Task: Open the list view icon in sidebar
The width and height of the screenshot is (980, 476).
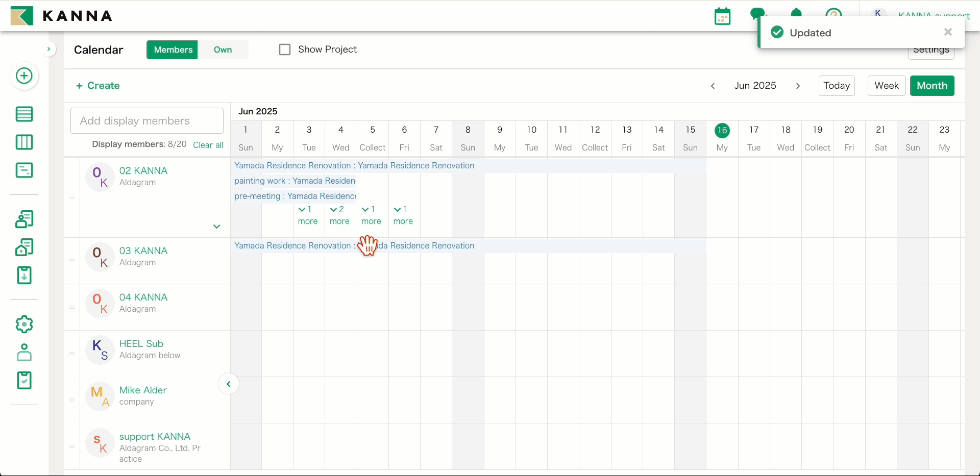Action: (24, 114)
